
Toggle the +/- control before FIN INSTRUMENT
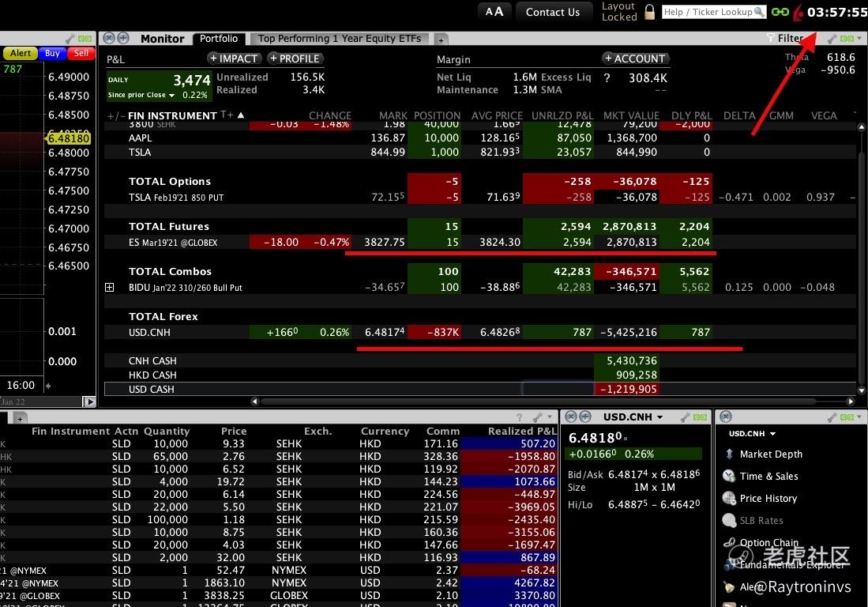(x=115, y=115)
